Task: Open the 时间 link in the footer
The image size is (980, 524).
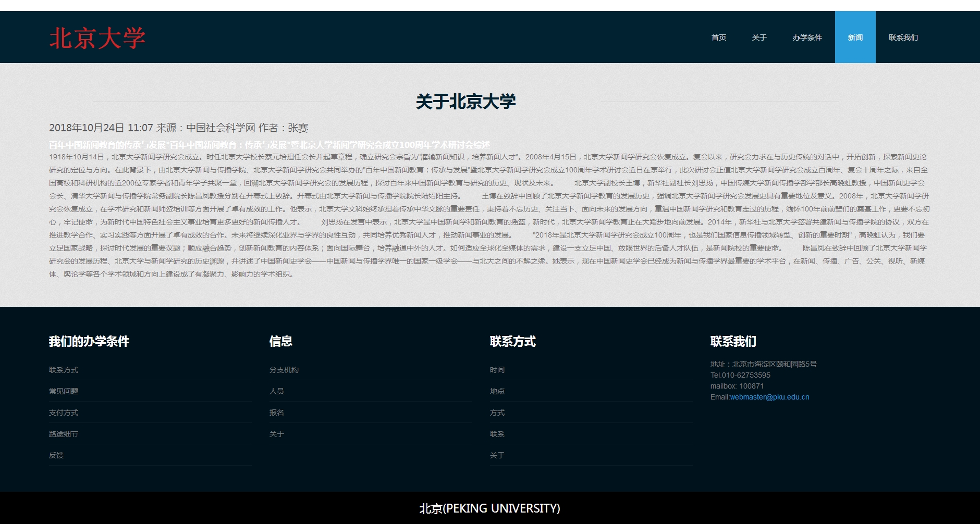Action: pos(497,370)
